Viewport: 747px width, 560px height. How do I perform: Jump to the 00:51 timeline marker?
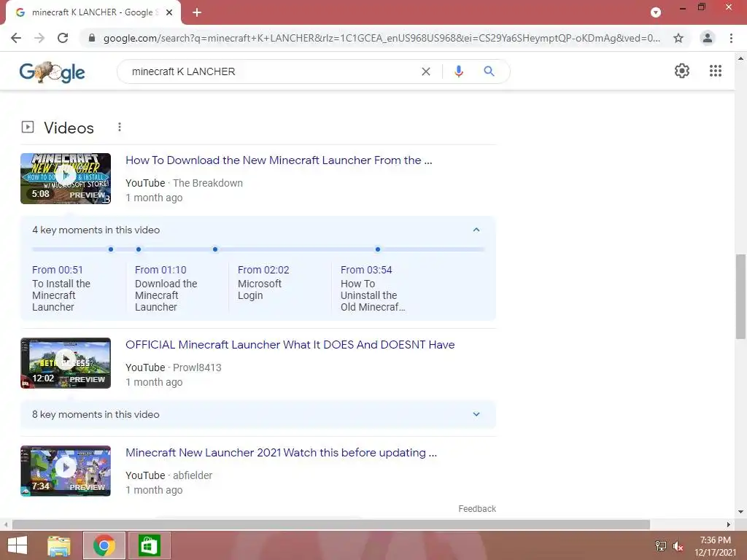(x=111, y=249)
